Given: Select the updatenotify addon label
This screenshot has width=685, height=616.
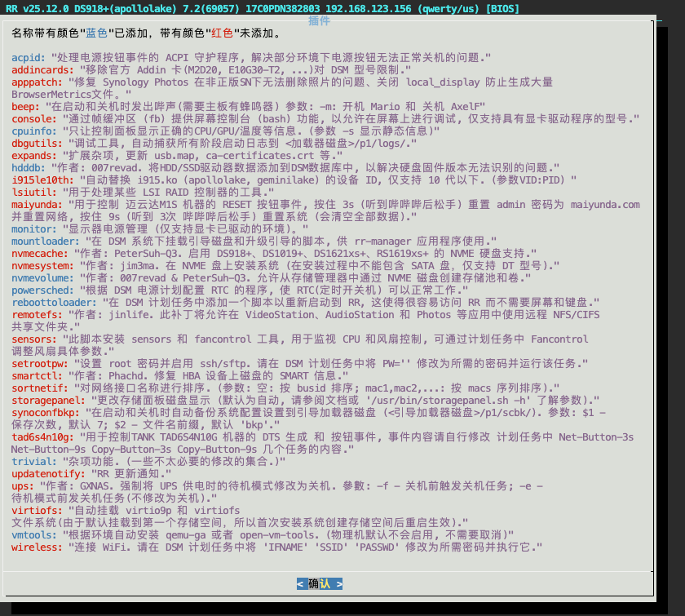Looking at the screenshot, I should point(47,473).
